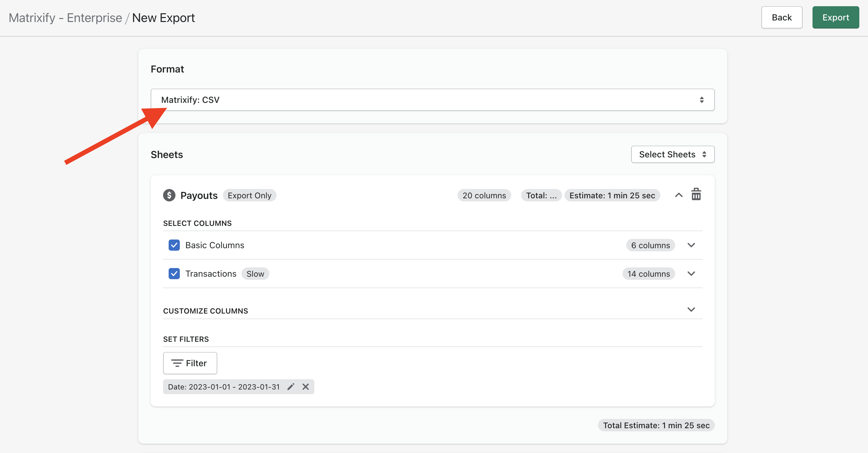Image resolution: width=868 pixels, height=453 pixels.
Task: Remove the Date filter with X icon
Action: click(x=305, y=387)
